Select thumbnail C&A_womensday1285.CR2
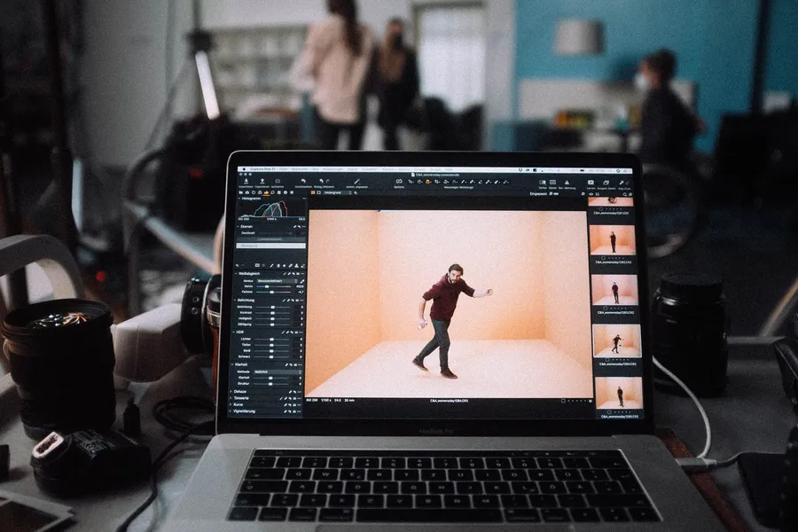 [x=620, y=393]
